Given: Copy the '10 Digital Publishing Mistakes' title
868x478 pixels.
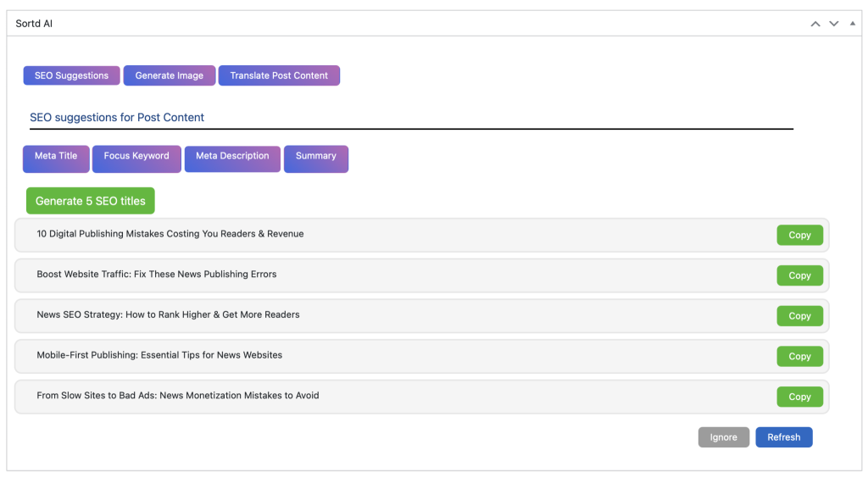Looking at the screenshot, I should 799,236.
